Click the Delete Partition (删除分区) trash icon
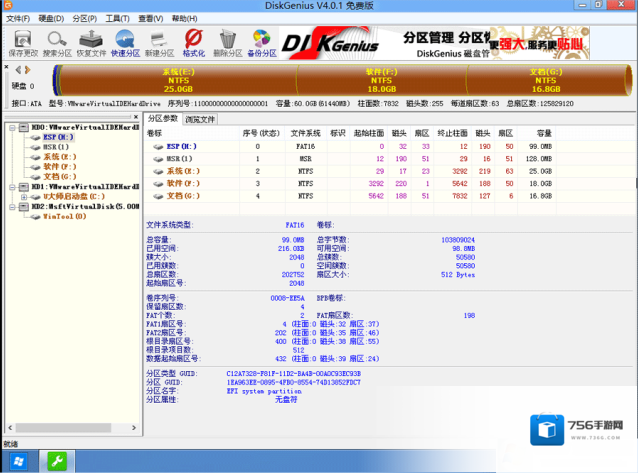 (x=228, y=42)
